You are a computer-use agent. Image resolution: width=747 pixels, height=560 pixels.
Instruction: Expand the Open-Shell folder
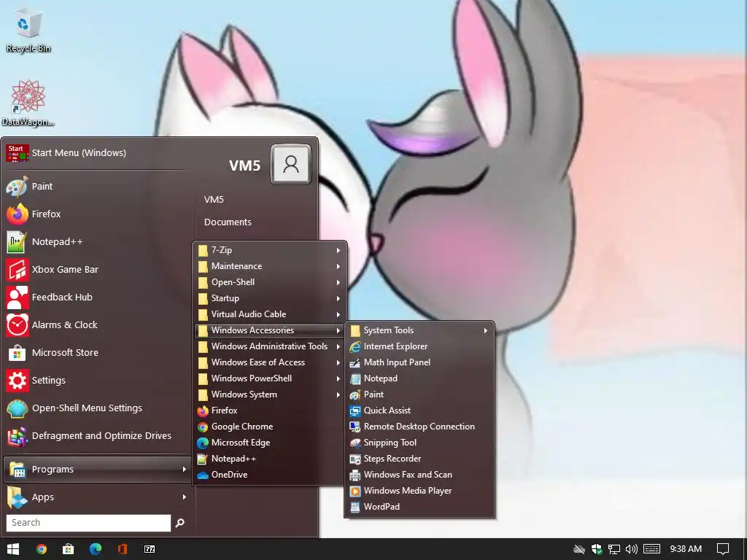click(x=269, y=282)
